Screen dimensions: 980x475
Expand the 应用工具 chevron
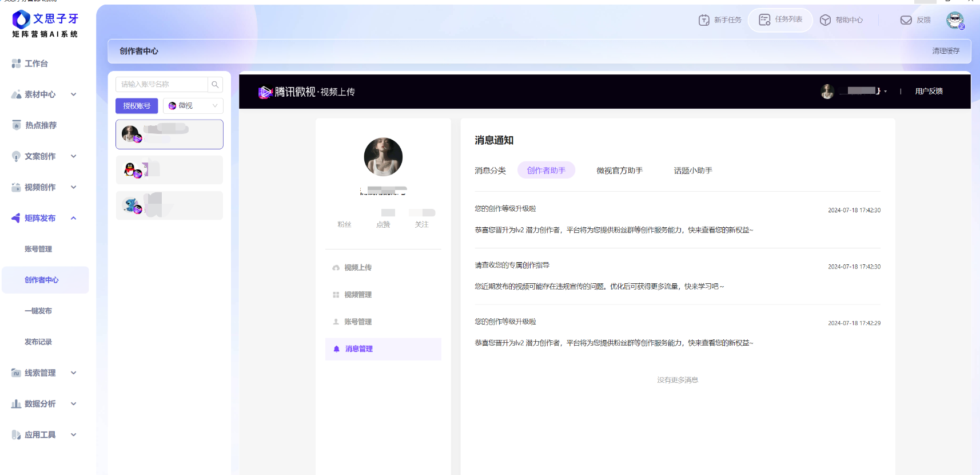click(74, 434)
